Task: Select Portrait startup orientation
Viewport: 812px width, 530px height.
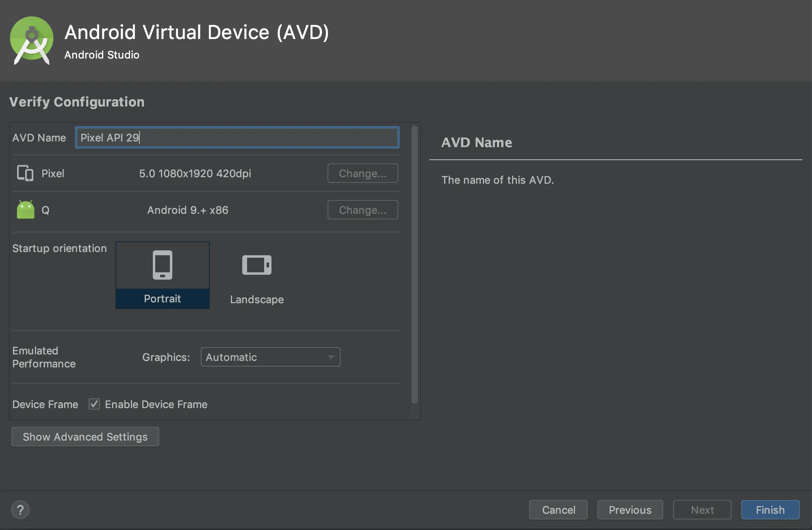Action: (x=162, y=298)
